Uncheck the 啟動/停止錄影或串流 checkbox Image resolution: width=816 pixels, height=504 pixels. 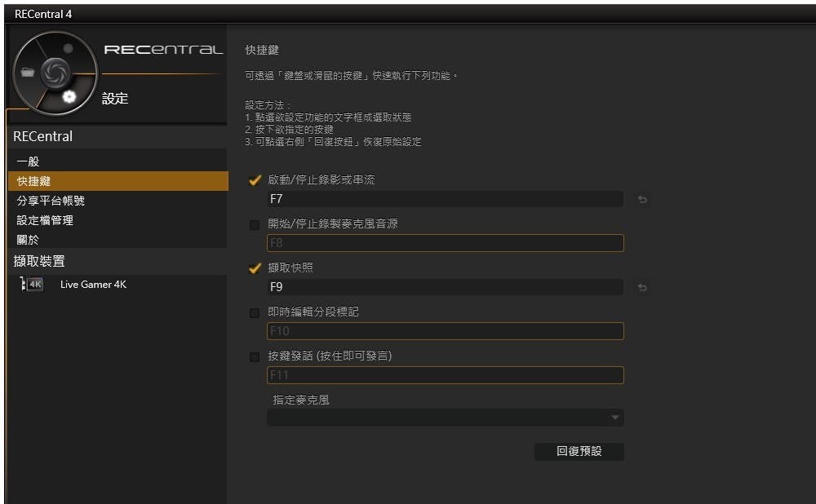[x=255, y=180]
